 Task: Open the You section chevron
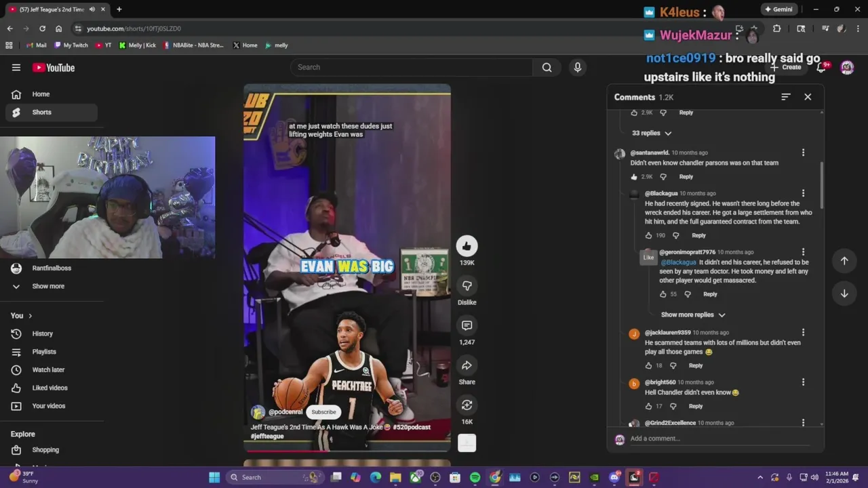[x=30, y=316]
